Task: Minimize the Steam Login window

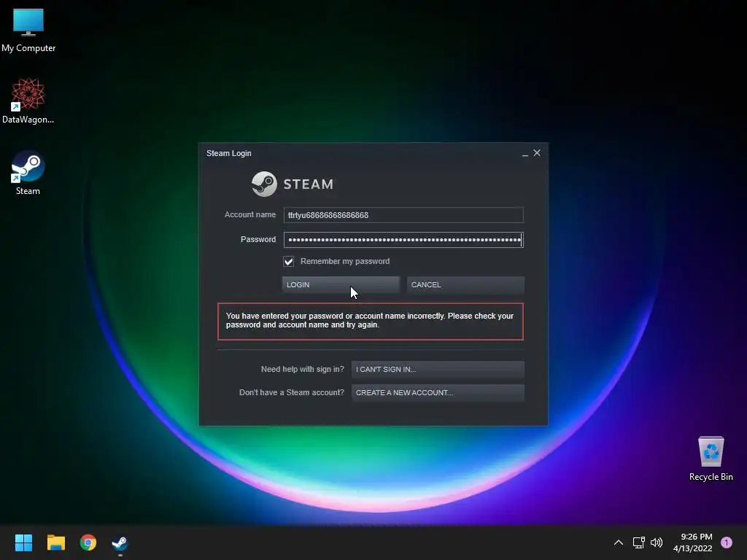Action: click(x=525, y=153)
